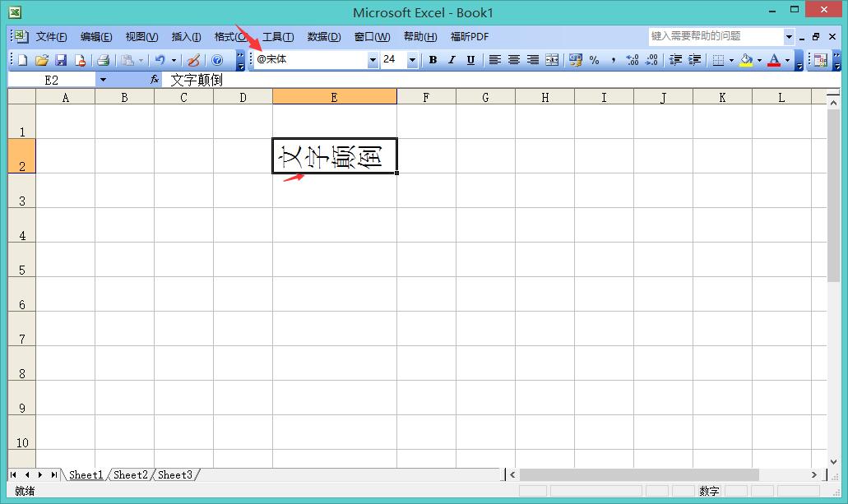Image resolution: width=848 pixels, height=504 pixels.
Task: Create a new blank workbook
Action: tap(23, 60)
